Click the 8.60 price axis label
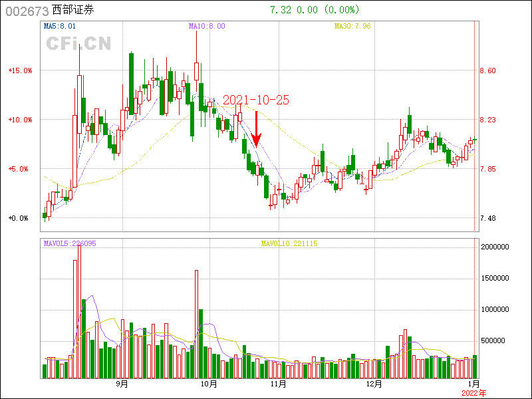This screenshot has width=532, height=399. (487, 70)
